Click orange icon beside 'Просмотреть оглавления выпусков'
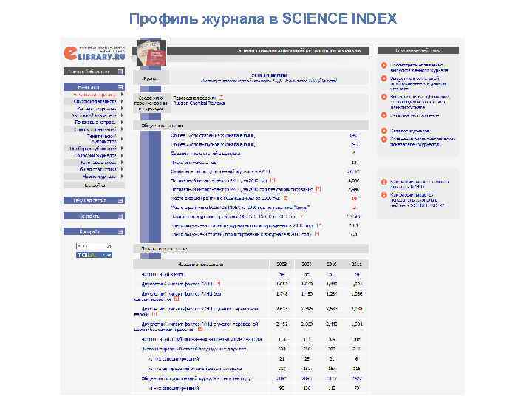 384,65
